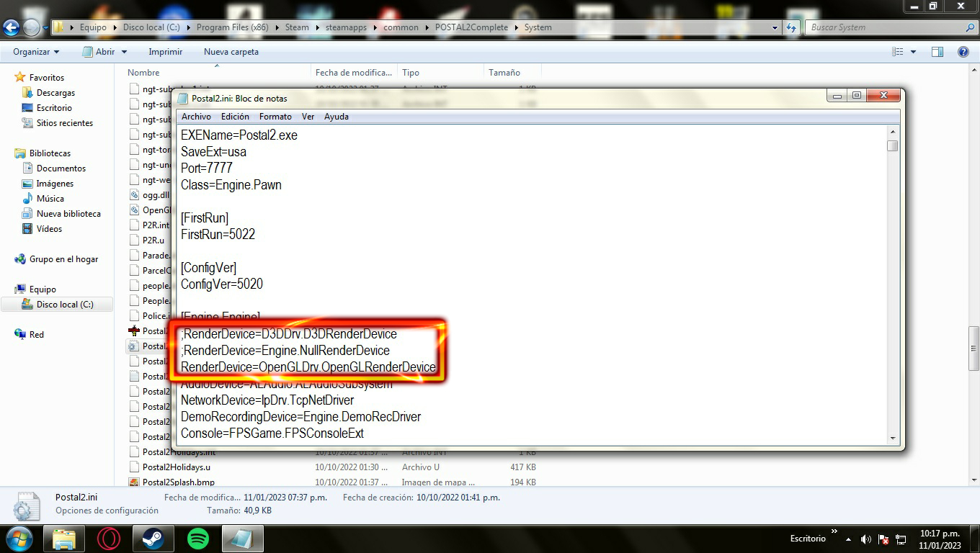Click Imprimir in the Explorer toolbar
980x553 pixels.
coord(166,52)
